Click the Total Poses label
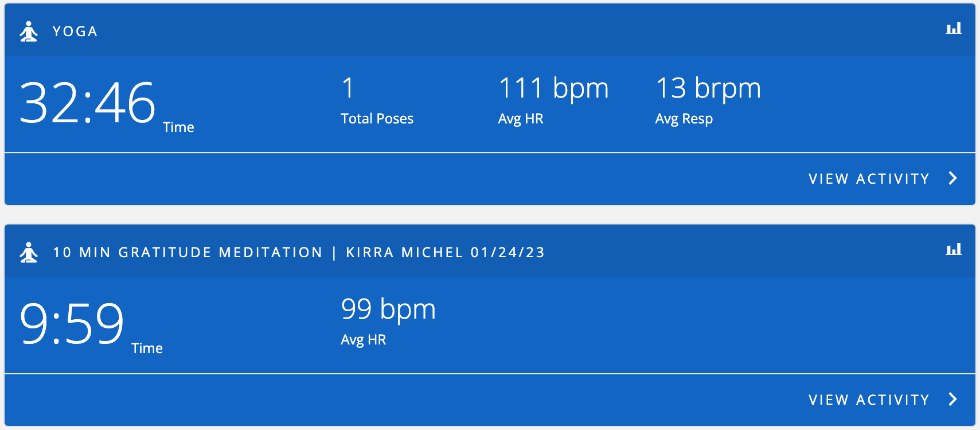The image size is (980, 430). tap(377, 119)
